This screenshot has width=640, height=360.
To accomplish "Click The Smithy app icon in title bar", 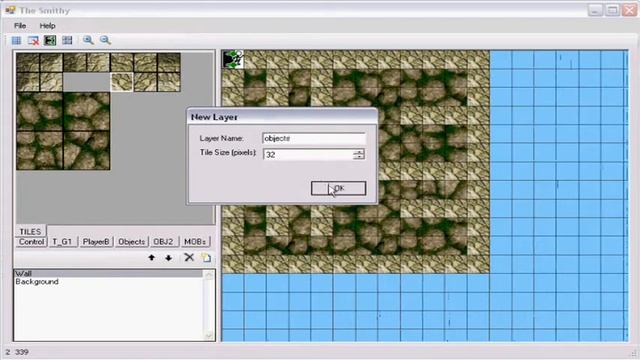I will [10, 10].
